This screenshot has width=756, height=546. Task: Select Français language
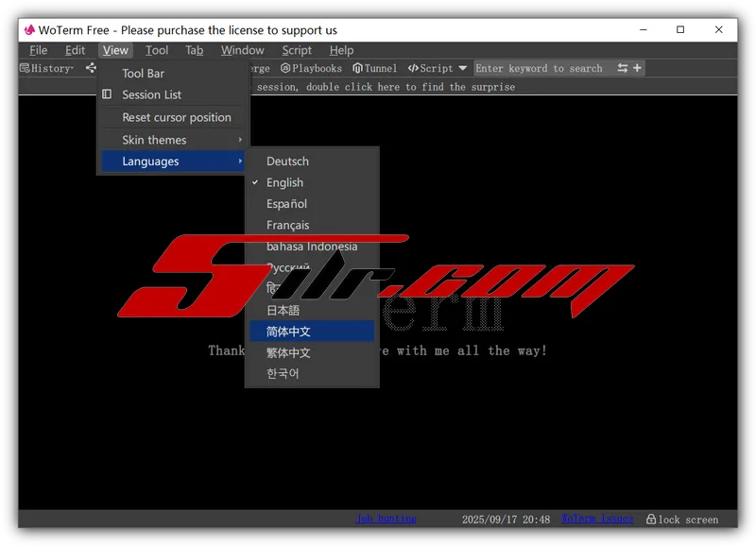click(312, 225)
